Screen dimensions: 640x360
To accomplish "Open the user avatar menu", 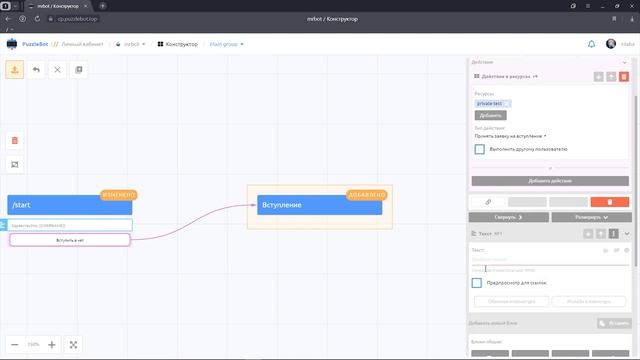I will (611, 44).
